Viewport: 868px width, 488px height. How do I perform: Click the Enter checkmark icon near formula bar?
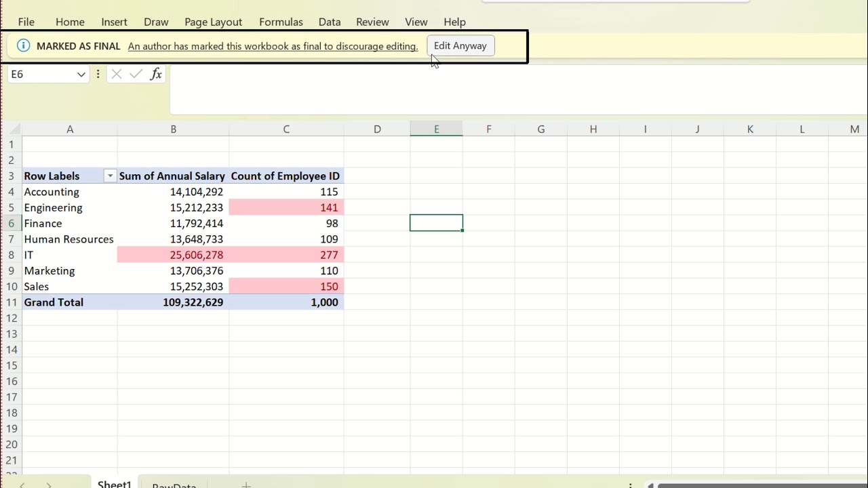click(x=136, y=74)
